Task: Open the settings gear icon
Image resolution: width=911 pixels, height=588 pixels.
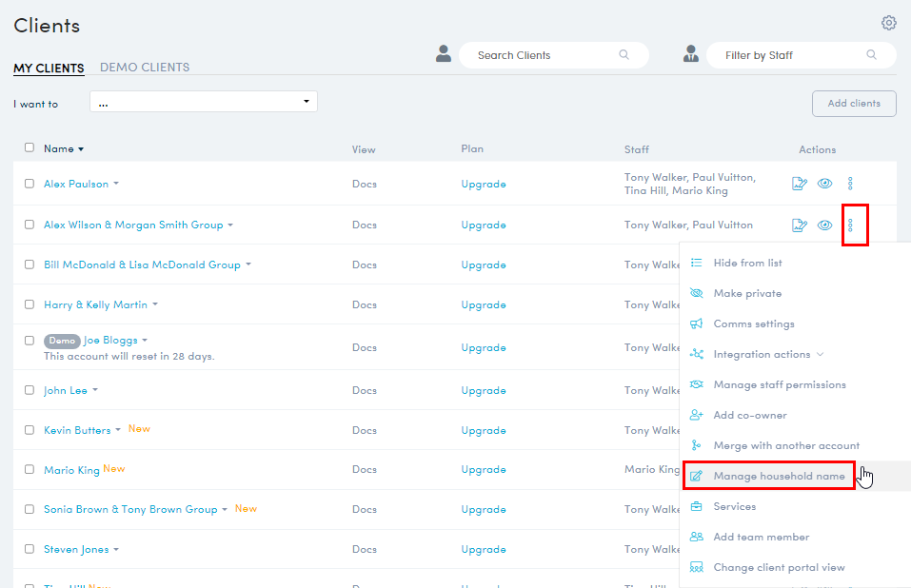Action: click(888, 23)
